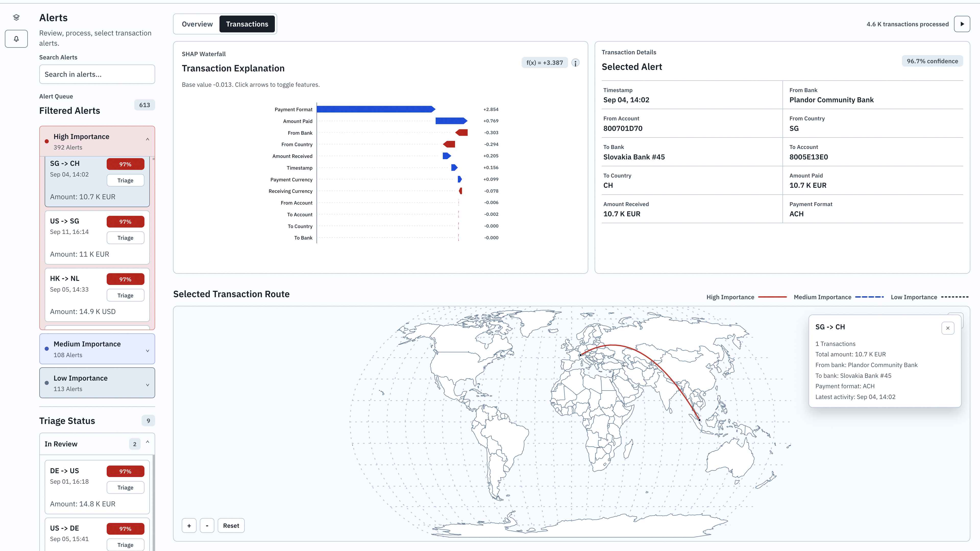
Task: Open the alerts bell icon in the sidebar
Action: click(x=16, y=39)
